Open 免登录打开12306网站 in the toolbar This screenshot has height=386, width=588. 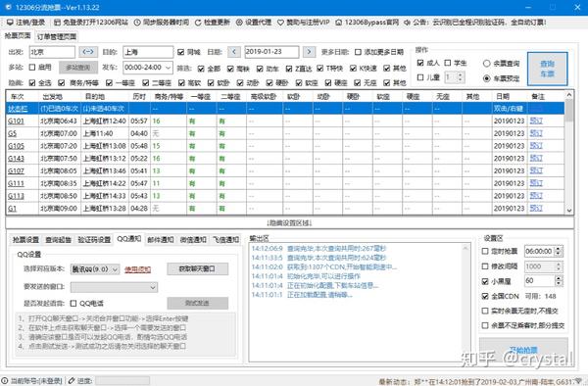(91, 23)
